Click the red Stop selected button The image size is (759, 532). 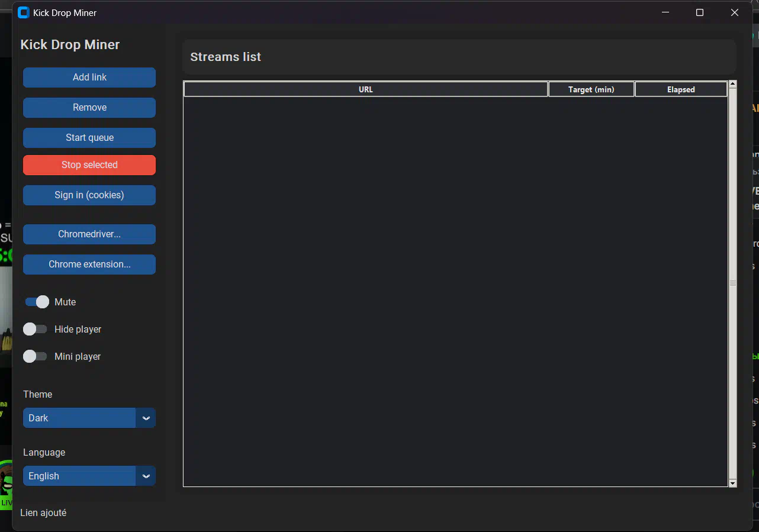point(89,165)
